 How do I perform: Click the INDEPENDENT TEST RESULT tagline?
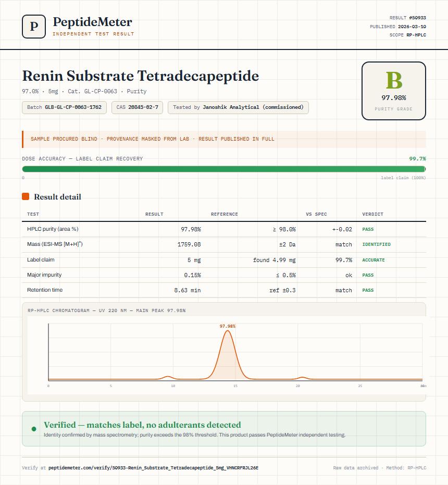(x=93, y=34)
